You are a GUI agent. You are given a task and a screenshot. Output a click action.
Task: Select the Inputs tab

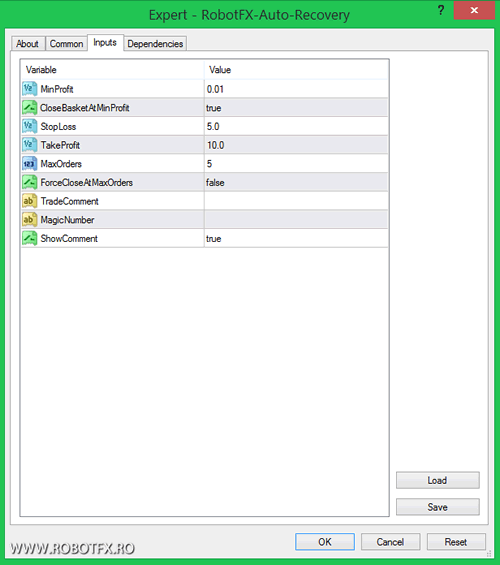[105, 43]
